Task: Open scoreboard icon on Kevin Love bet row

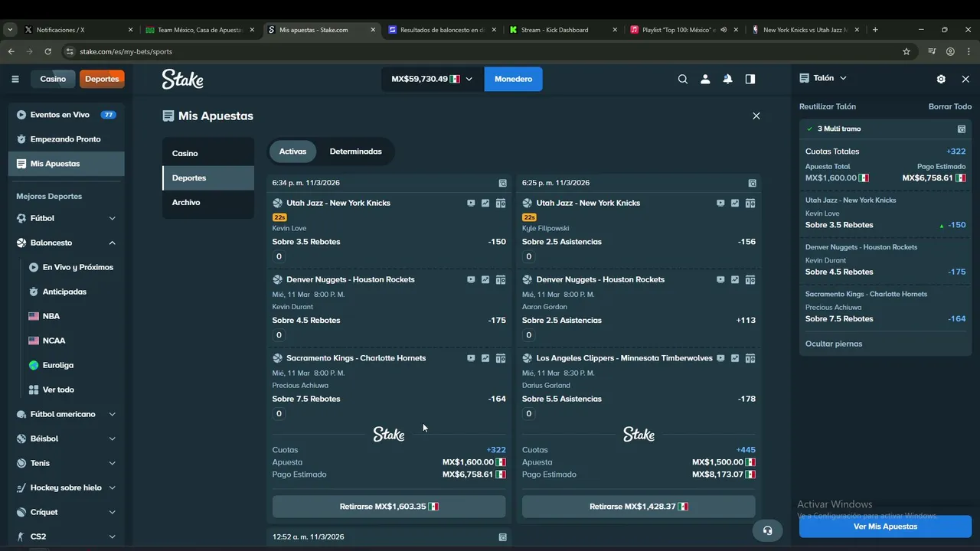Action: point(501,204)
